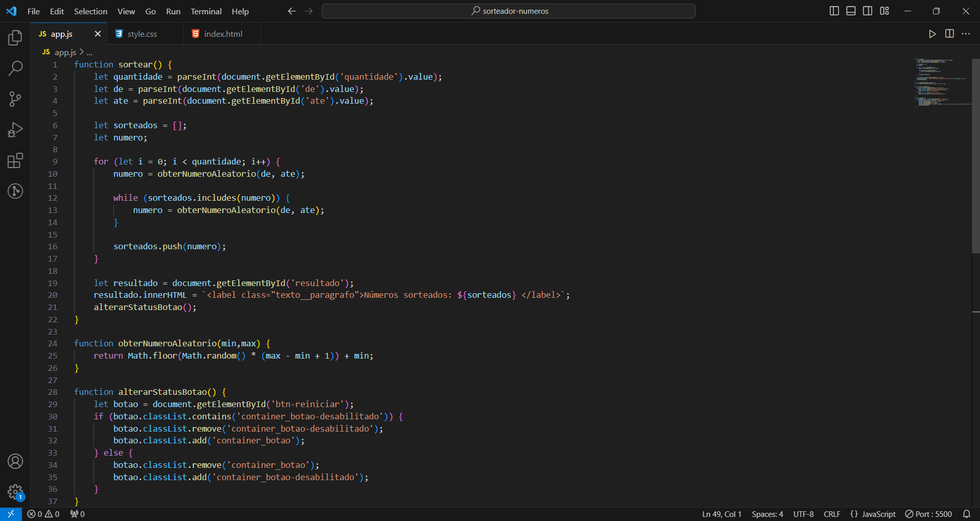Click the 'resultado' string on line 19

(x=318, y=283)
